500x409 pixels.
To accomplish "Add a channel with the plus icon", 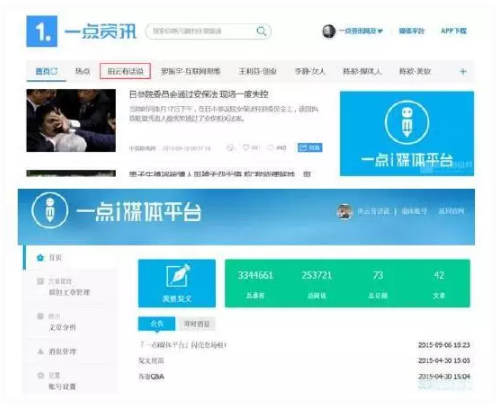I will [463, 71].
